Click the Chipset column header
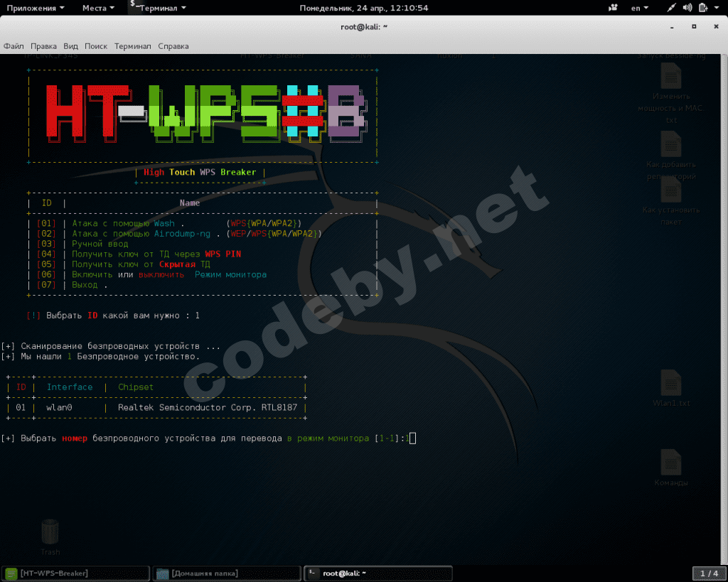 [x=136, y=387]
